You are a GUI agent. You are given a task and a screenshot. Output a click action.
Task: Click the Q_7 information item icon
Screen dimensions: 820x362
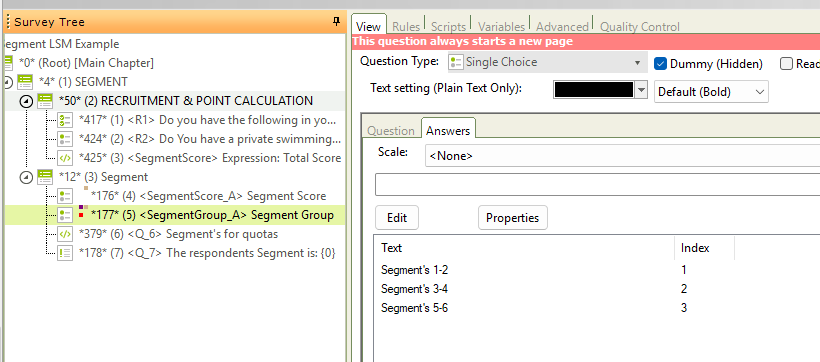[x=65, y=253]
